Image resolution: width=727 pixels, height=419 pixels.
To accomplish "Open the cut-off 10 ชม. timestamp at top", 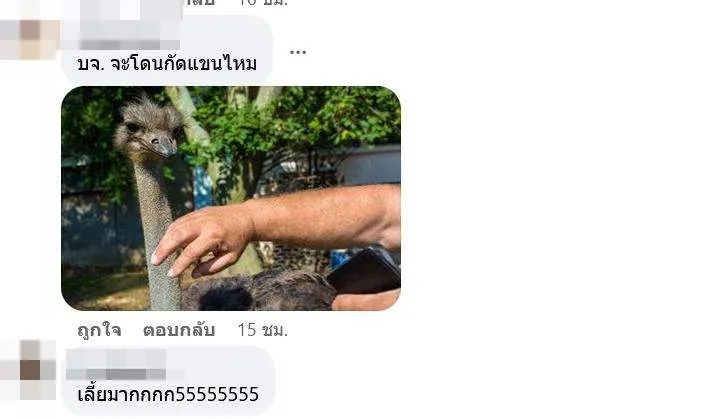I will coord(263,2).
